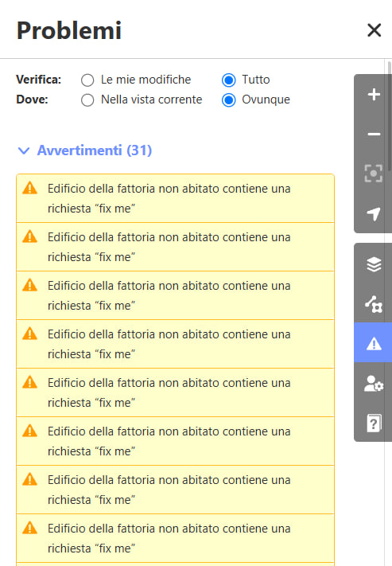Open the map data icon

tap(374, 303)
